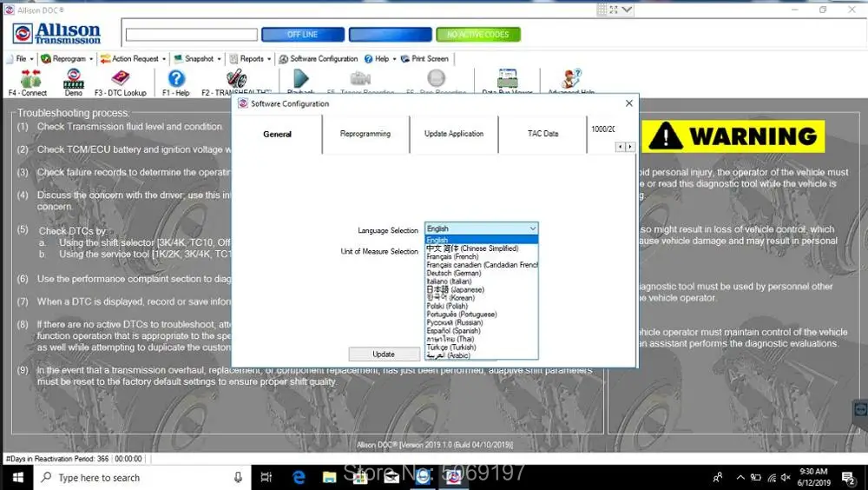This screenshot has height=490, width=868.
Task: Click the taskbar search box
Action: [143, 477]
